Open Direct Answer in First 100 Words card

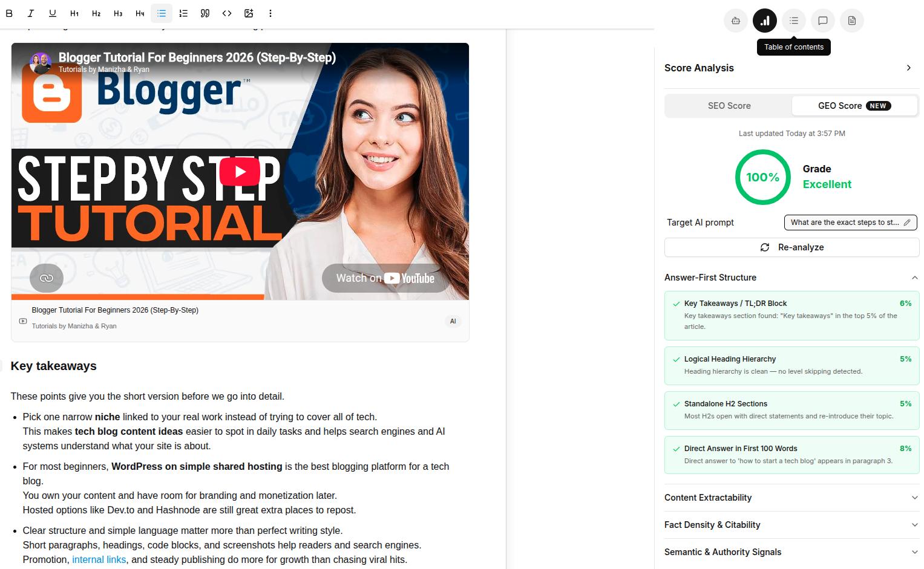tap(791, 455)
